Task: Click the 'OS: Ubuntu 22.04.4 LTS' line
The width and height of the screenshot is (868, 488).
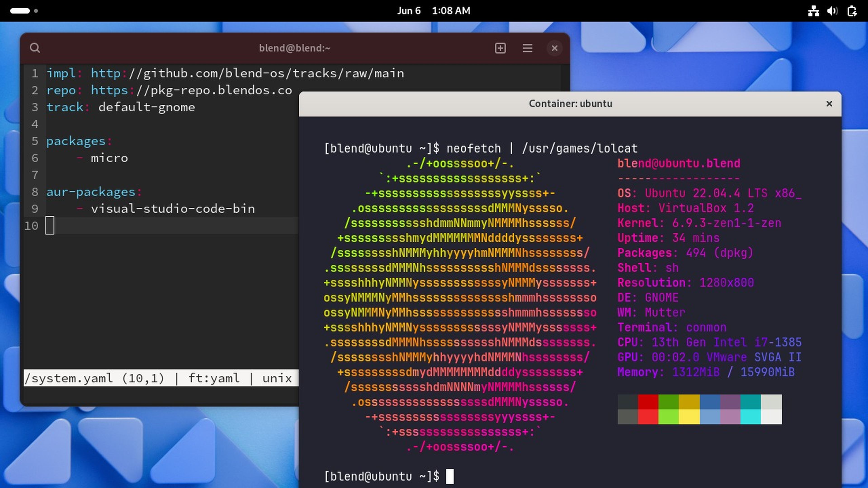Action: [x=709, y=193]
